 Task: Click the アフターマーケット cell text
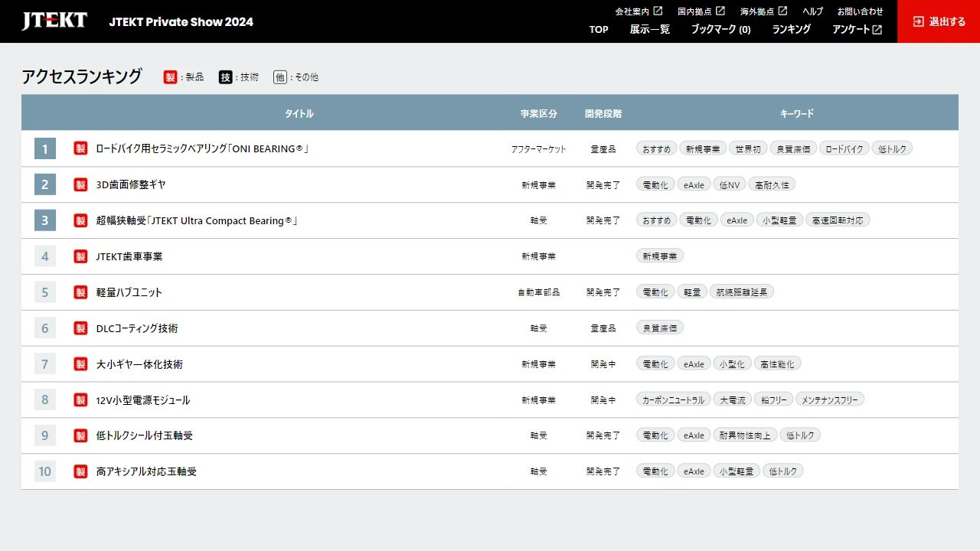coord(539,149)
